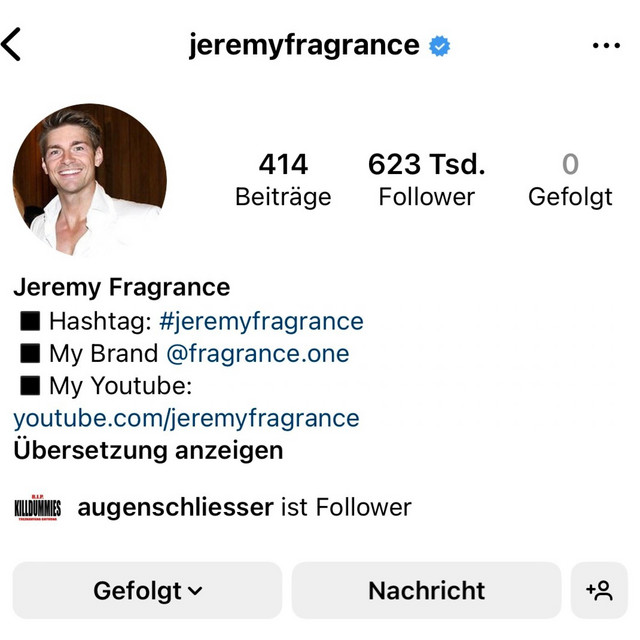The image size is (640, 640).
Task: Tap the 'ist Follower' mutual text
Action: tap(347, 507)
